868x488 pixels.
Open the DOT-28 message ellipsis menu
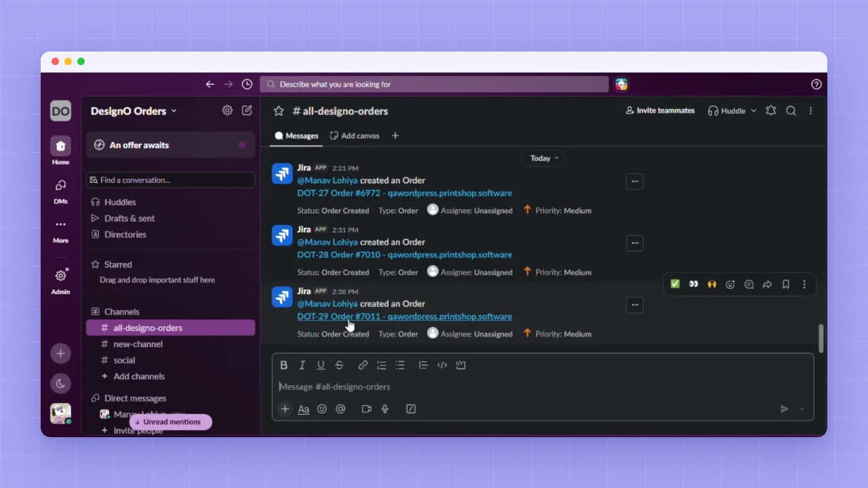tap(635, 243)
